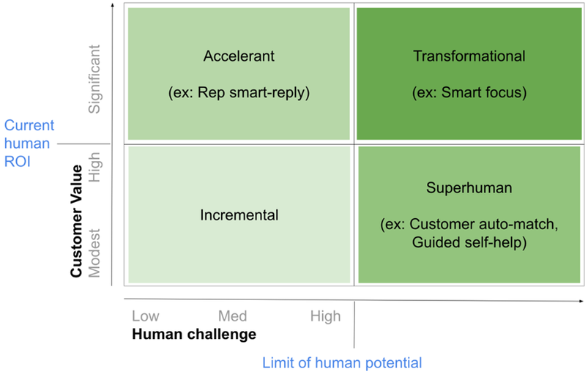Select the Customer Value axis title
588x377 pixels.
click(x=76, y=221)
